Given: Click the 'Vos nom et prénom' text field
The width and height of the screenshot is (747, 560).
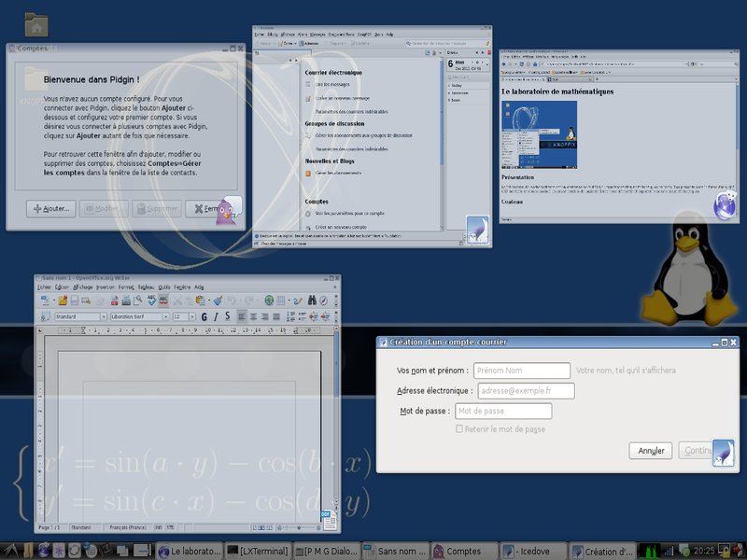Looking at the screenshot, I should [x=522, y=371].
